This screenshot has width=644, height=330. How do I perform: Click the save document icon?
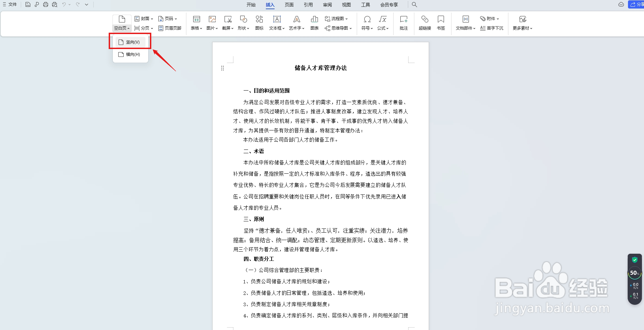[x=28, y=4]
